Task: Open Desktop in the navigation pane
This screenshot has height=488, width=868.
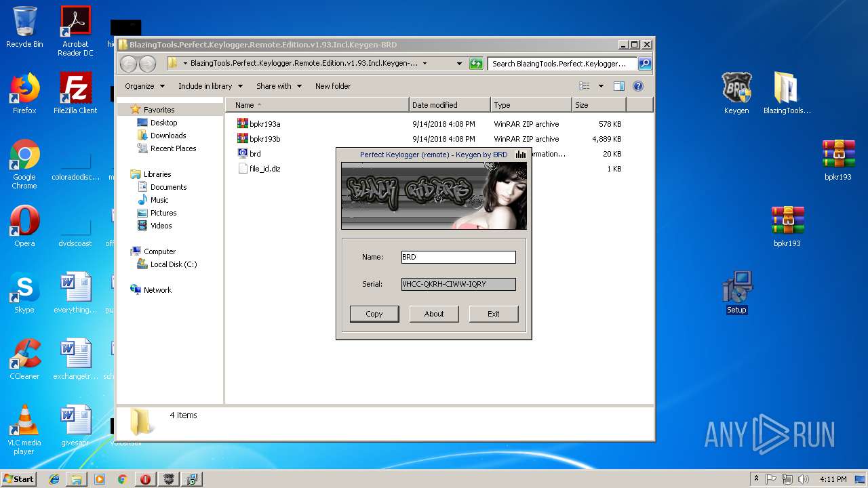Action: pyautogui.click(x=163, y=123)
